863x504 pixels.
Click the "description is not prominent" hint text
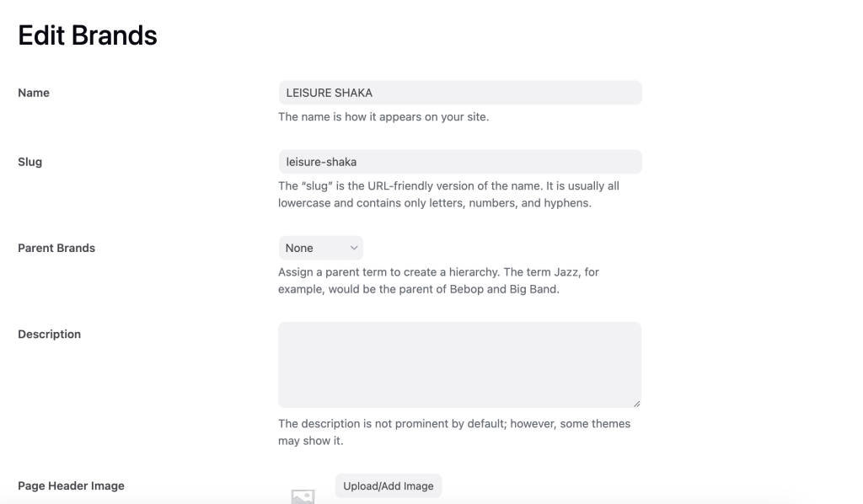453,432
